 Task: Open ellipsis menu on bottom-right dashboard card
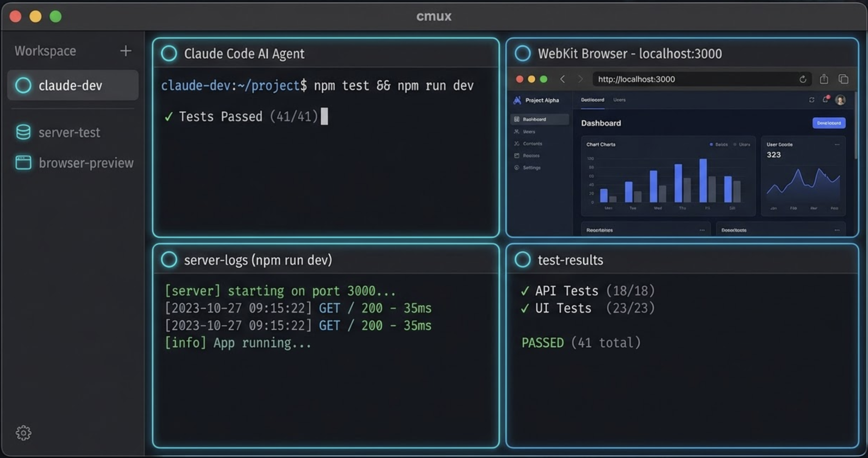(837, 230)
